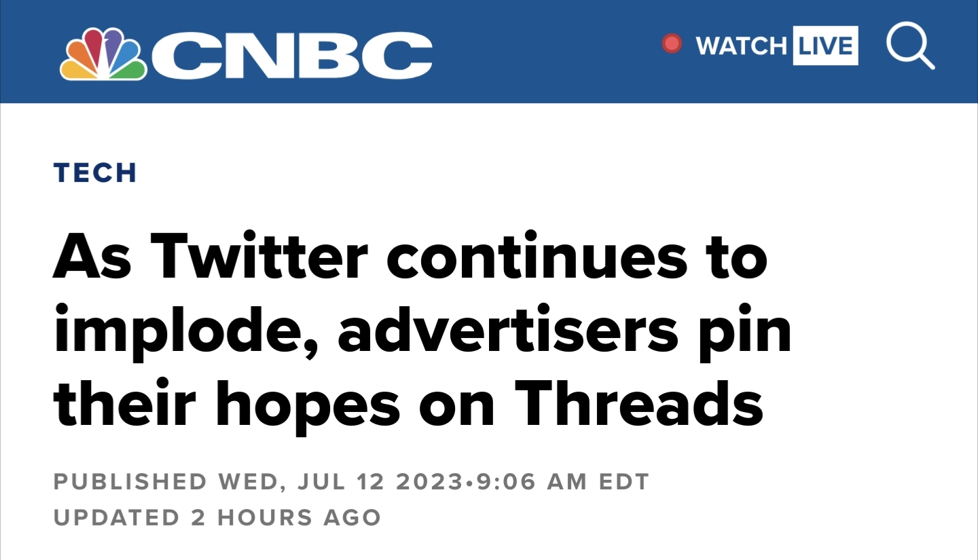Click the NBC peacock logo

103,54
